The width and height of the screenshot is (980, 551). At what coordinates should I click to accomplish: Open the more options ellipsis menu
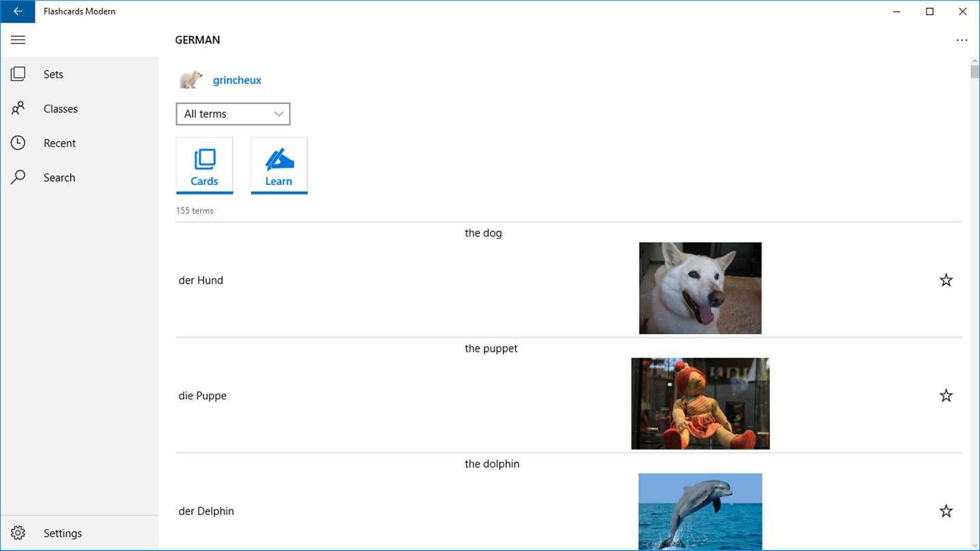pos(962,40)
